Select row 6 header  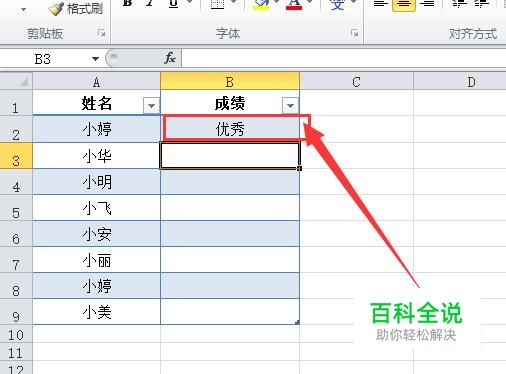16,234
